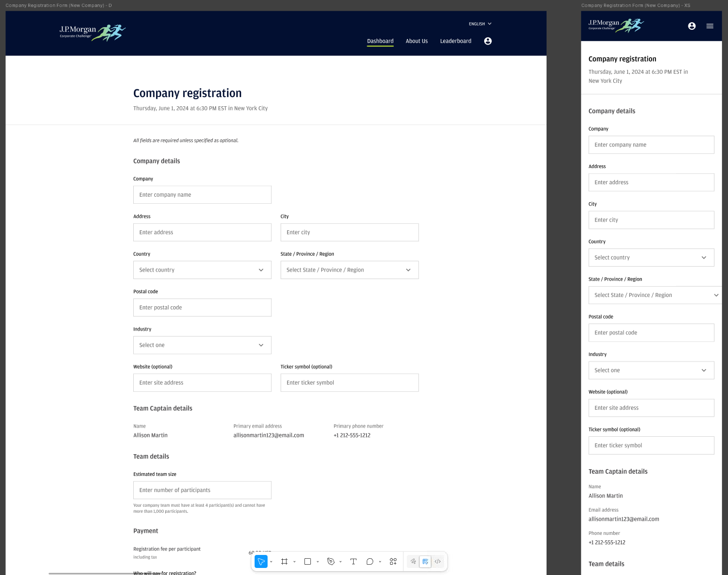Switch to Draw mode in the toolbar
728x575 pixels.
(413, 561)
